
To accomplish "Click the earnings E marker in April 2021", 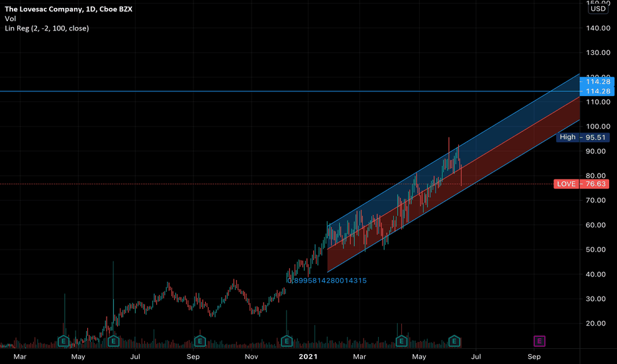I will [401, 341].
